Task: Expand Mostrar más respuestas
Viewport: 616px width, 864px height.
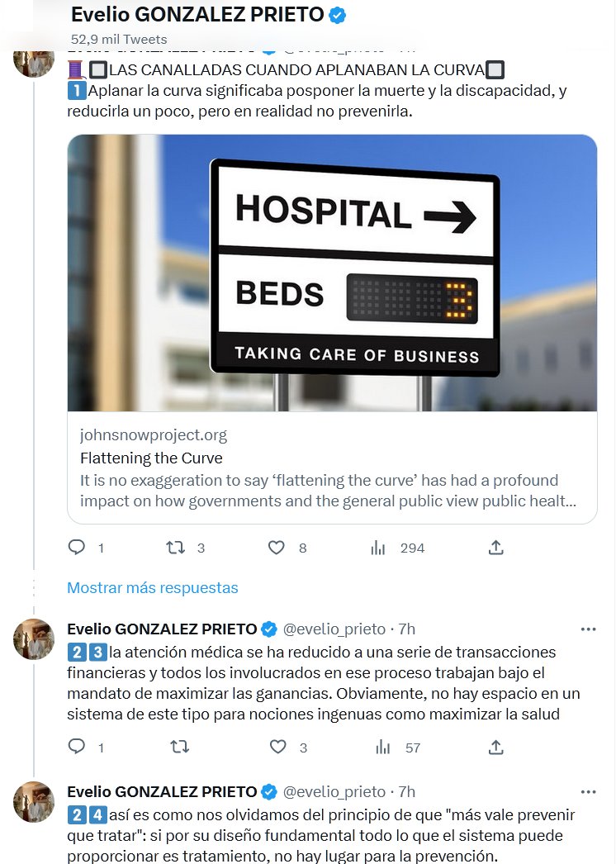Action: [x=153, y=588]
